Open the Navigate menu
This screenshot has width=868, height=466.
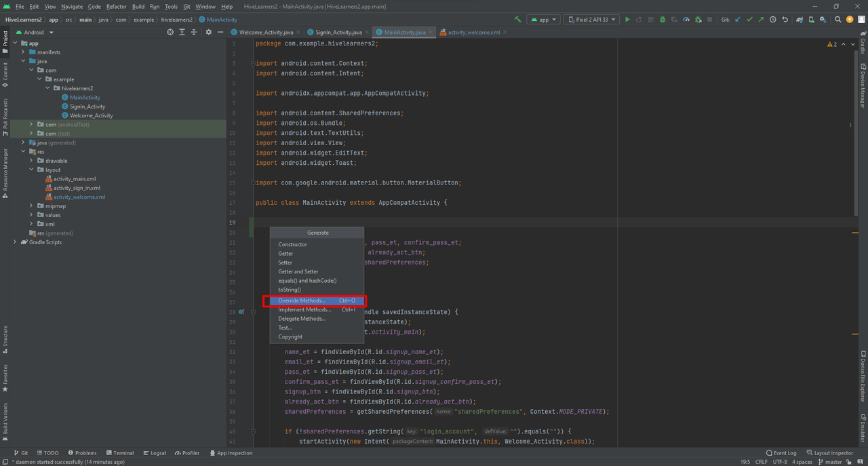71,7
